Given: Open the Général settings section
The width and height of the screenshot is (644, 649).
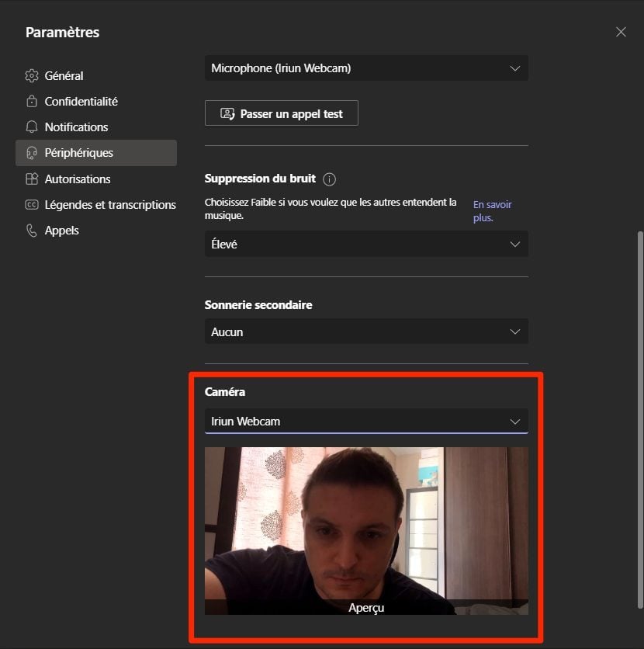Looking at the screenshot, I should tap(96, 76).
